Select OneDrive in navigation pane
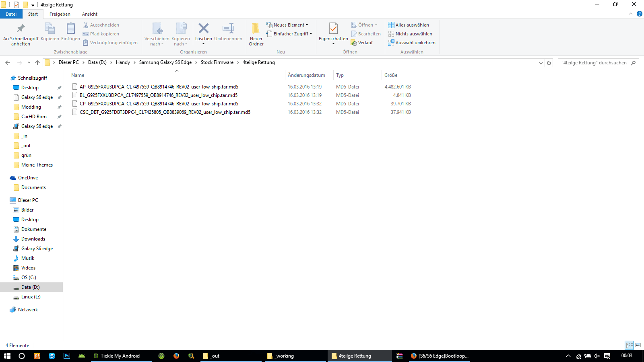 click(x=28, y=178)
